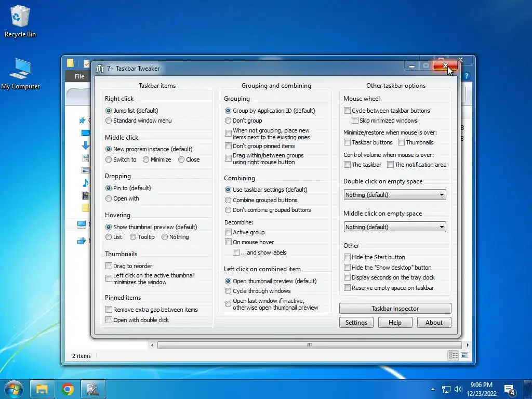
Task: Select the My Computer desktop icon
Action: (x=20, y=74)
